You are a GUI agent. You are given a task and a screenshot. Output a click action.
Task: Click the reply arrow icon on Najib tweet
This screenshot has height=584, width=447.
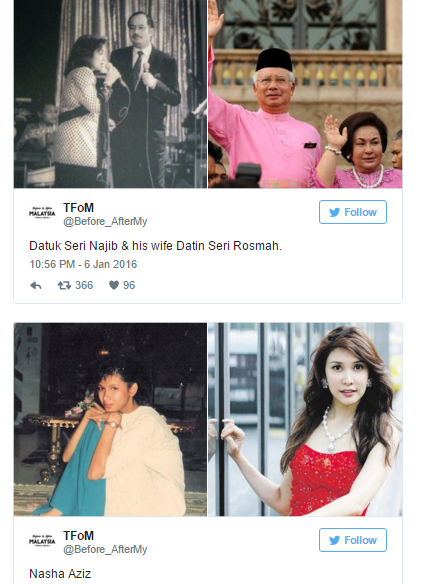[x=36, y=286]
